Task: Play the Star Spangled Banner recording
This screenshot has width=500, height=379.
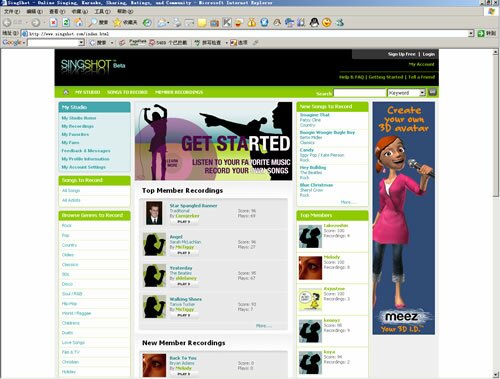Action: coord(184,222)
